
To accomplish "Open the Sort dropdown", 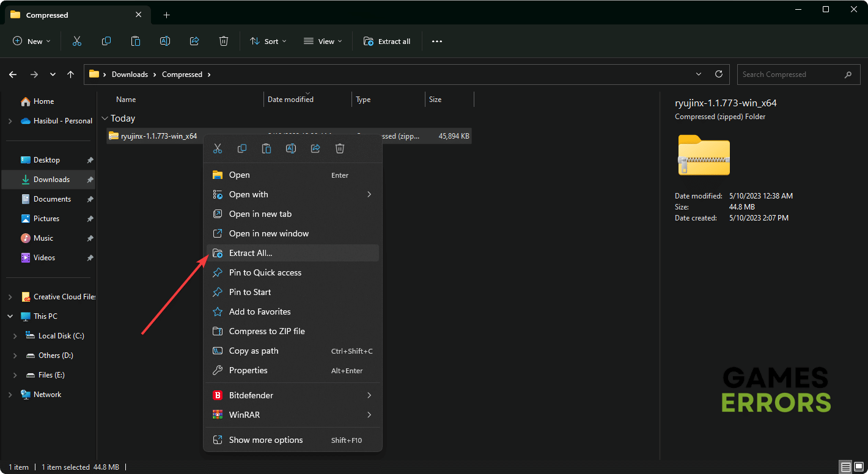I will tap(268, 41).
